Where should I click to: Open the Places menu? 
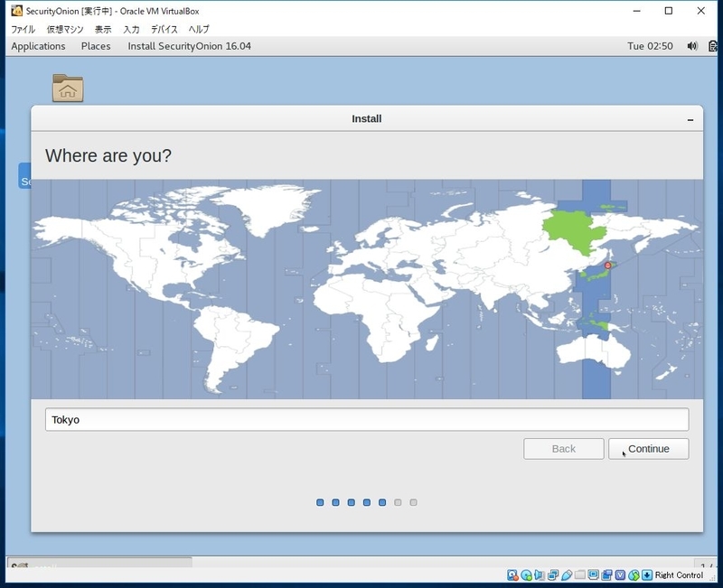point(96,46)
